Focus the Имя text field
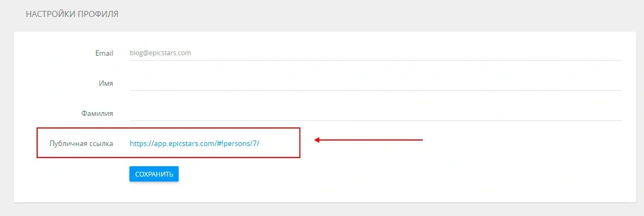 point(375,83)
